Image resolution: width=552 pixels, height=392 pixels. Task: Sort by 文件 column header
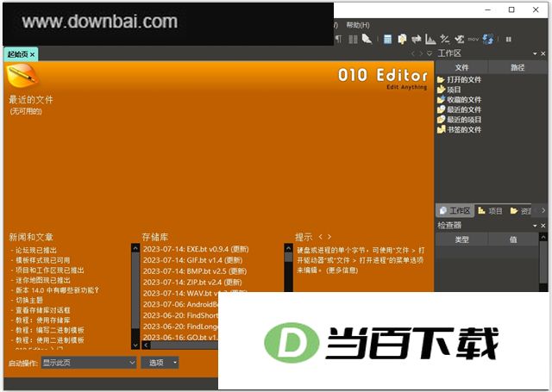tap(461, 67)
